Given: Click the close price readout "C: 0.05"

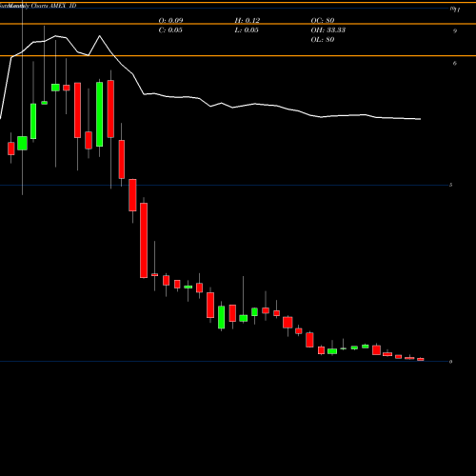Looking at the screenshot, I should click(x=170, y=30).
